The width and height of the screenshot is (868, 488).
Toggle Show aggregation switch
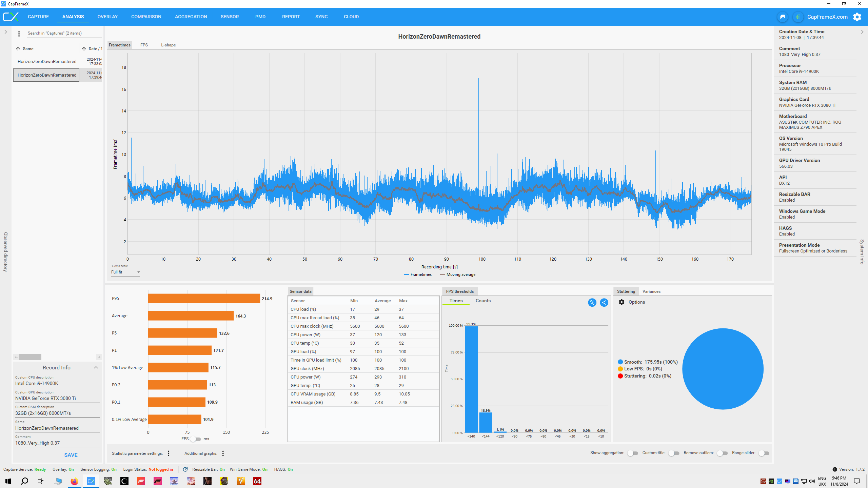(632, 453)
